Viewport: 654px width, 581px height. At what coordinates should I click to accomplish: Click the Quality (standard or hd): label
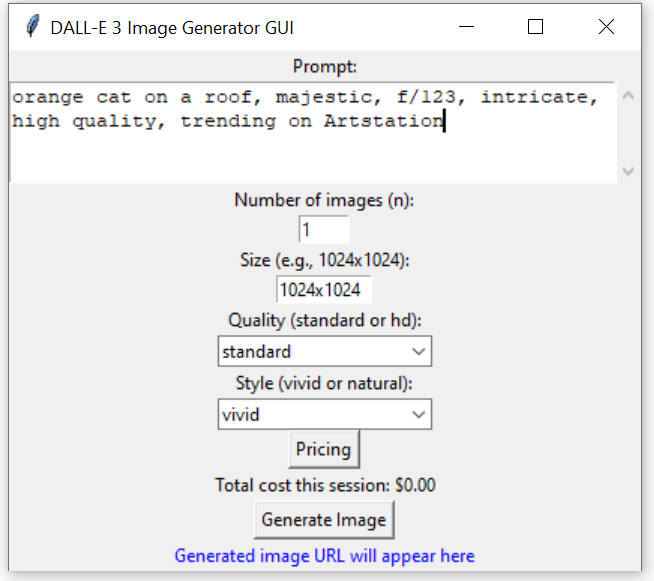click(325, 320)
